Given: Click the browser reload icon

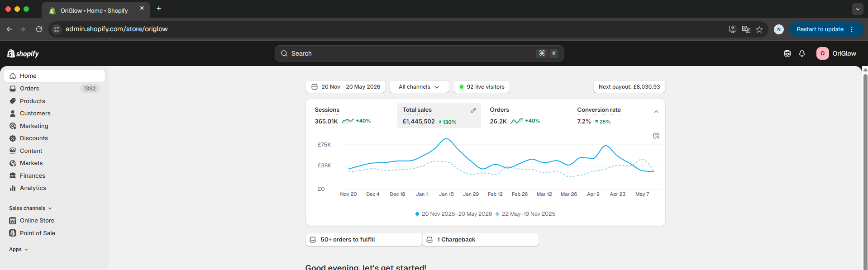Looking at the screenshot, I should point(39,29).
